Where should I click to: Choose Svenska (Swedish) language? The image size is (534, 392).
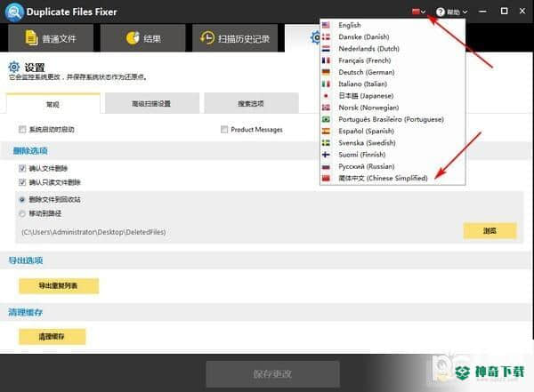pos(392,143)
